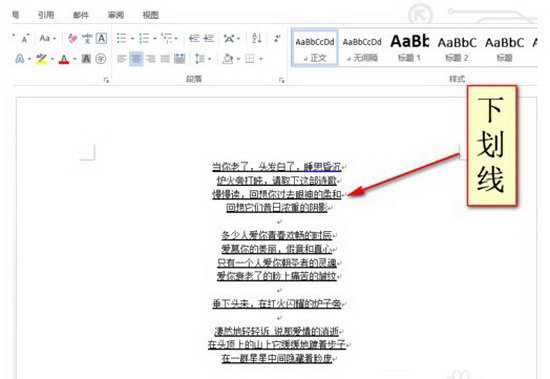Open the 邮件 ribbon tab
This screenshot has width=550, height=379.
(x=81, y=15)
